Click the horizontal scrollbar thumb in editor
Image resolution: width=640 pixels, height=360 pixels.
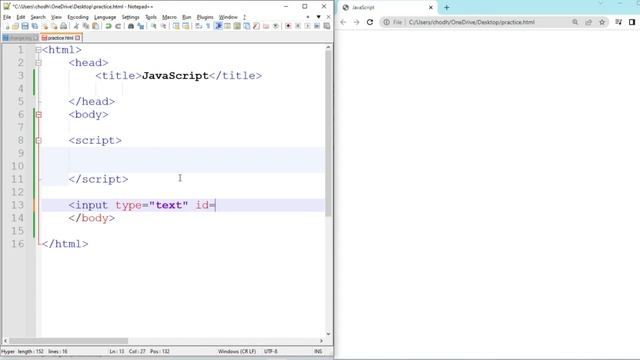[x=69, y=341]
